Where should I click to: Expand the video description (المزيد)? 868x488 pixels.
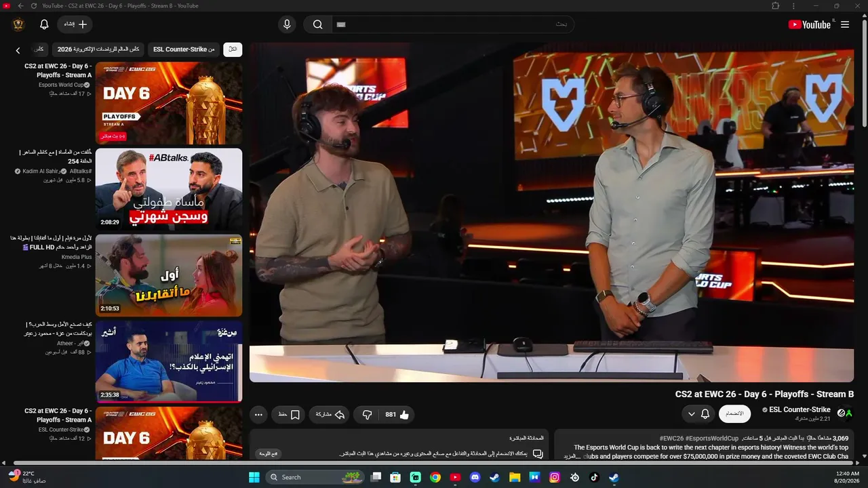coord(571,457)
